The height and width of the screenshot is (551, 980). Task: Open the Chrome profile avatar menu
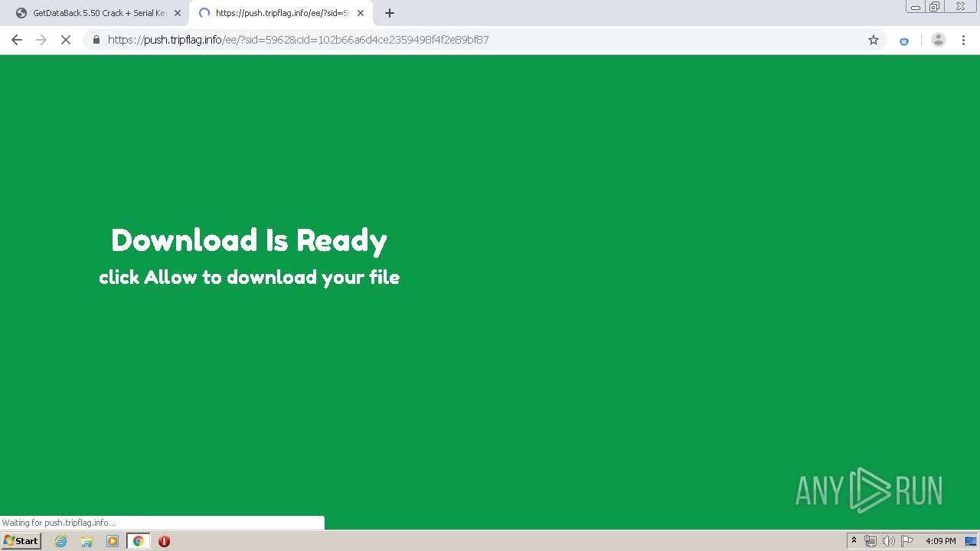click(938, 40)
